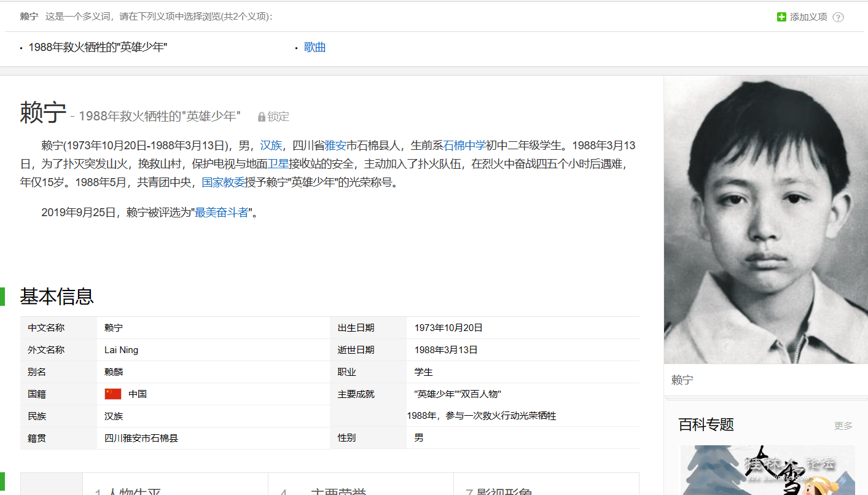Screen dimensions: 868x495
Task: Click the 锁定 label beside the title
Action: click(x=278, y=116)
